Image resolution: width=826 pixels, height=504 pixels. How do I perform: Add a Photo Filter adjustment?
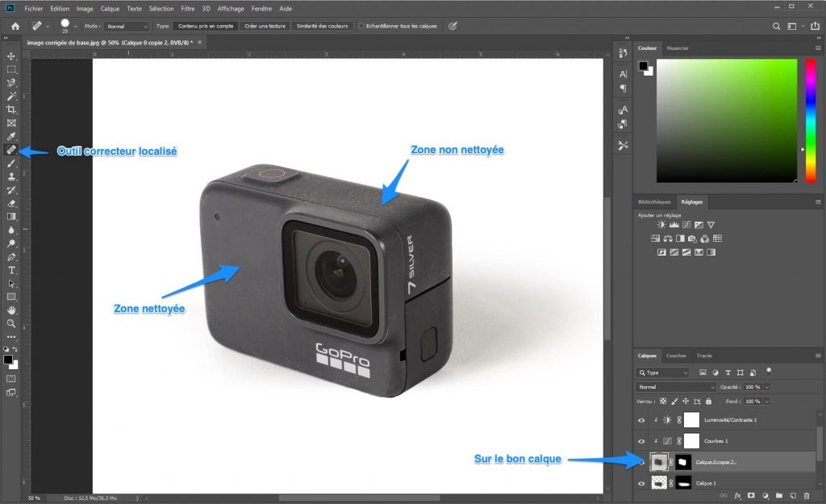point(692,239)
